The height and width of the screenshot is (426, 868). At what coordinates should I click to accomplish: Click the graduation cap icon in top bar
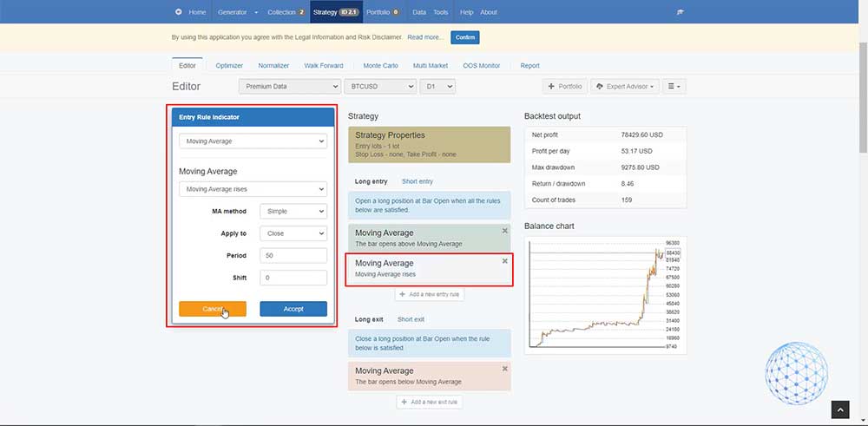click(x=680, y=12)
